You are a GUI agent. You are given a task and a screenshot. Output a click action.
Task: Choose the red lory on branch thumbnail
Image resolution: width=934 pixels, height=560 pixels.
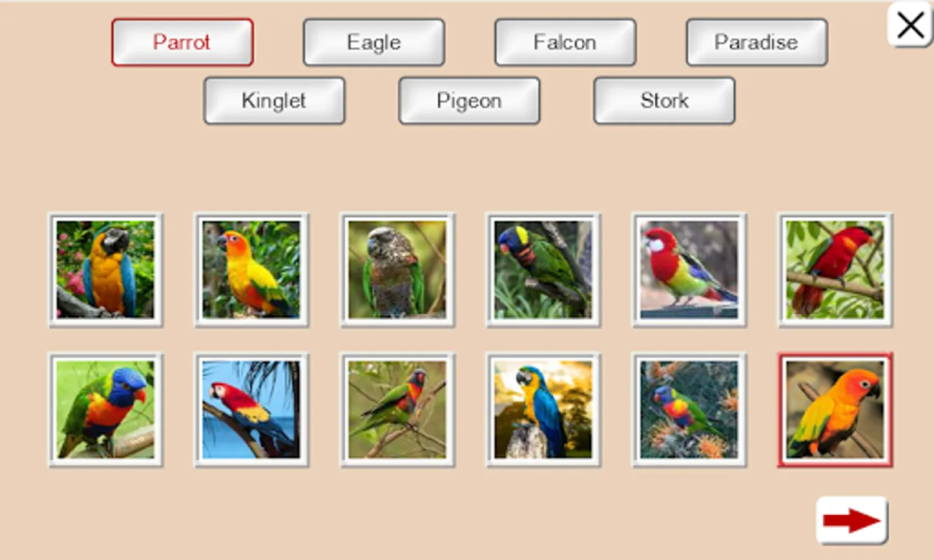tap(835, 270)
